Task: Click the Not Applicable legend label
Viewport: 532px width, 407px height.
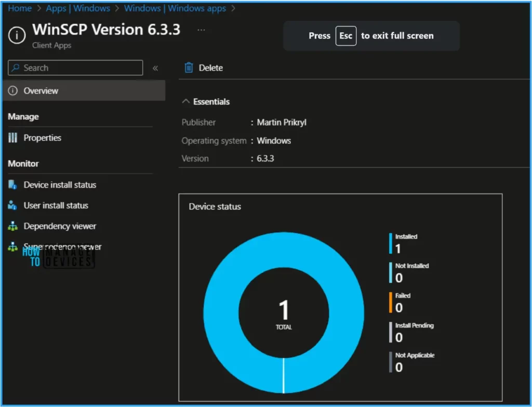Action: coord(415,356)
